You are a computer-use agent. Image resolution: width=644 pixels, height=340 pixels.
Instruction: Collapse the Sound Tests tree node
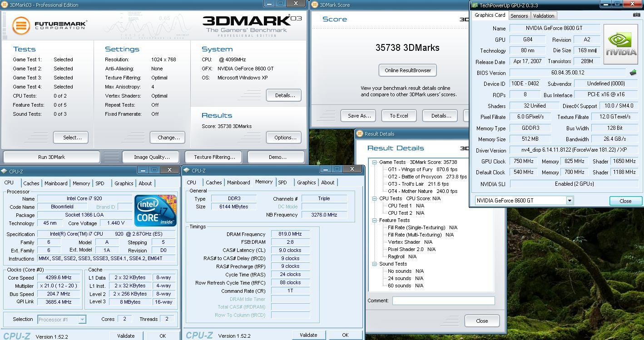point(374,264)
